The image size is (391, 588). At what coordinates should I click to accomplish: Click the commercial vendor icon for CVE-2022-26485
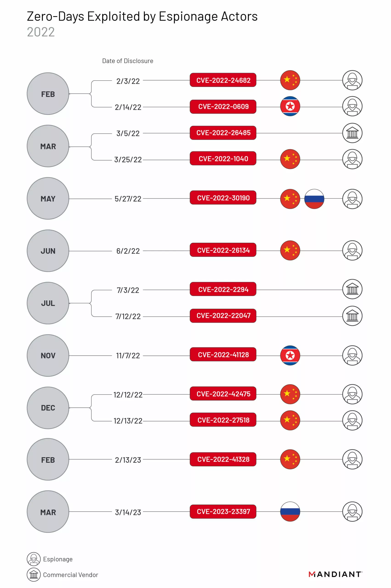click(x=352, y=133)
